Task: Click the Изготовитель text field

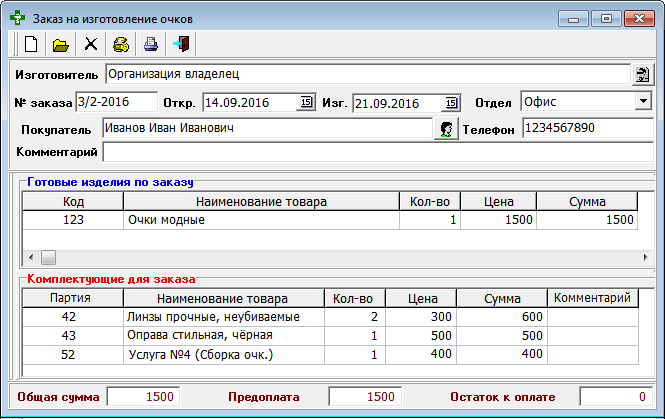Action: pos(368,74)
